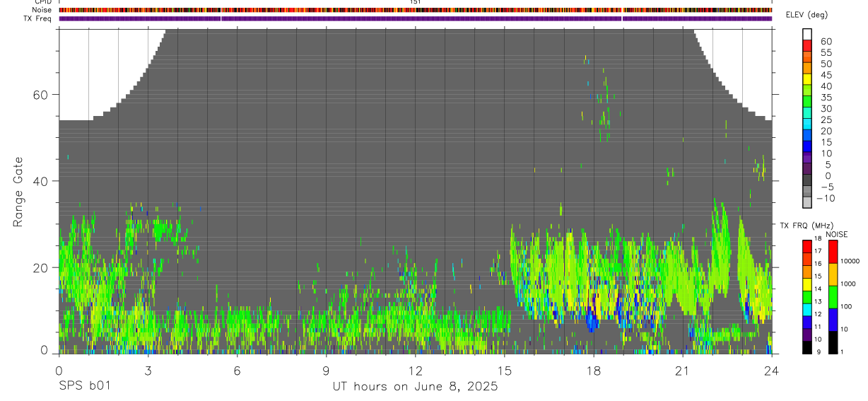Click the x-axis tick label '24'
The width and height of the screenshot is (868, 401).
[x=771, y=370]
